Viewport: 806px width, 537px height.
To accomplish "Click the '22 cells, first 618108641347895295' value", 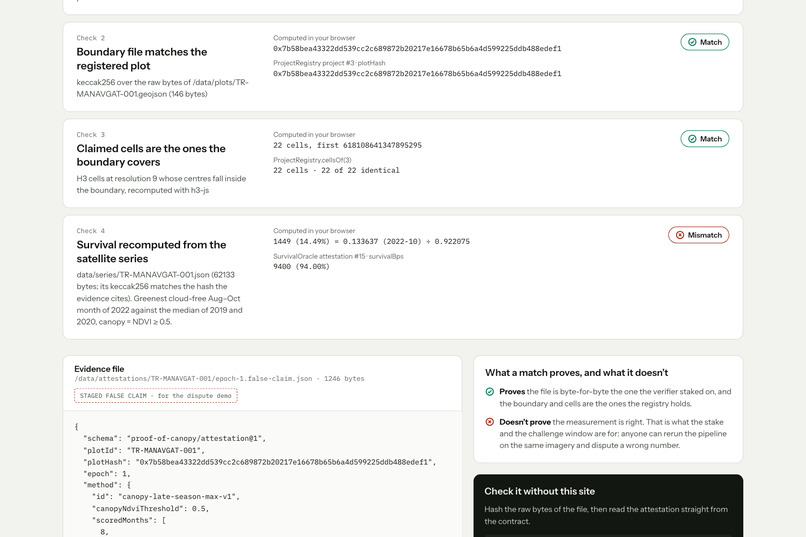I will pyautogui.click(x=347, y=145).
